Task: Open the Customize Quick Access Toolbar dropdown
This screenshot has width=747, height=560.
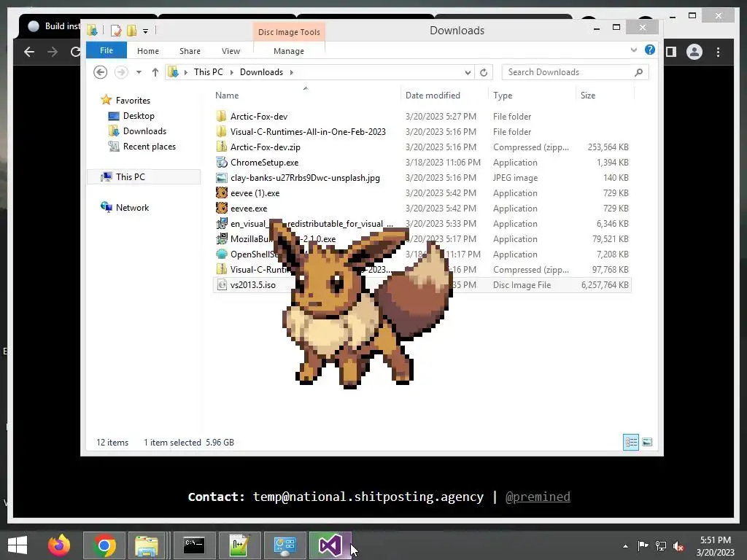Action: (x=145, y=31)
